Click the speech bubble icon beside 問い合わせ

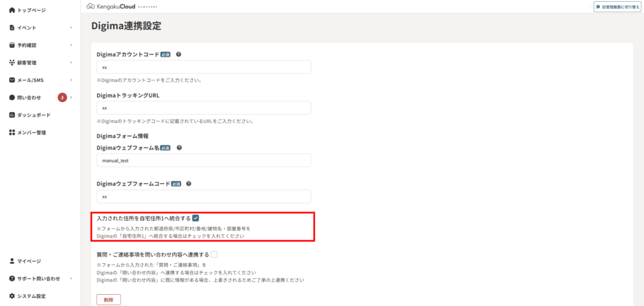tap(12, 98)
